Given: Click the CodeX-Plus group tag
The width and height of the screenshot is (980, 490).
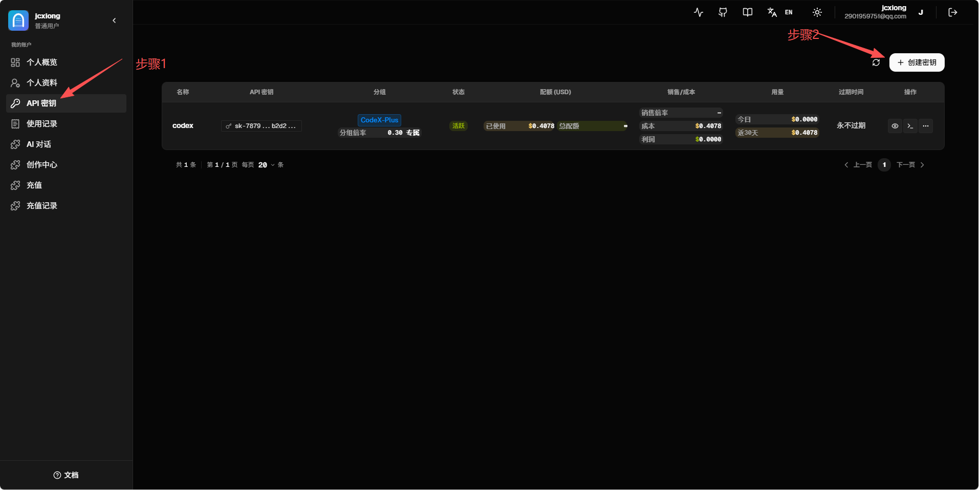Looking at the screenshot, I should [x=379, y=120].
